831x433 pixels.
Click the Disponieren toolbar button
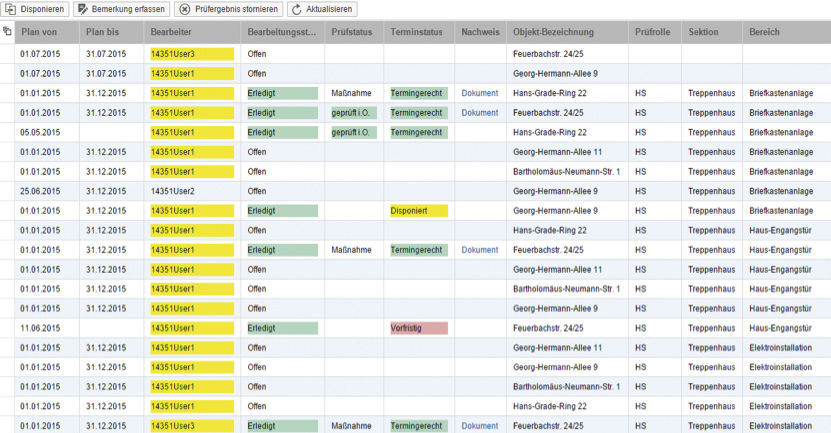(36, 9)
